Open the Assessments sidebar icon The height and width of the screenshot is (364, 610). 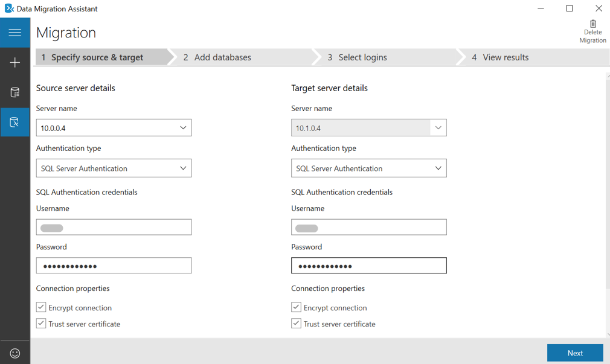(x=14, y=92)
